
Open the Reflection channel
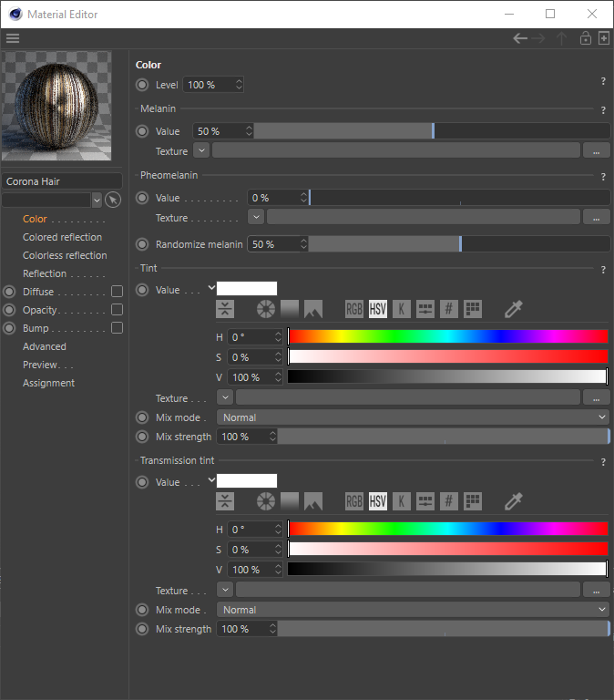coord(45,273)
